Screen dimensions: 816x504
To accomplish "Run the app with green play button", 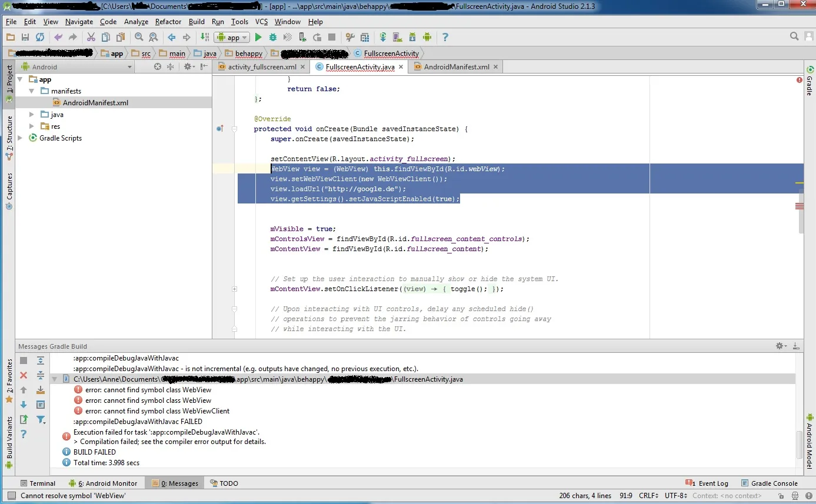I will [258, 37].
